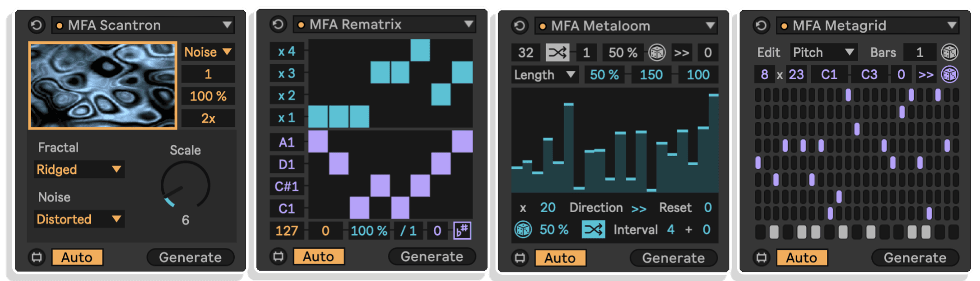Screen dimensions: 980x281
Task: Open the MFA Metaloom preset dropdown
Action: [x=626, y=25]
